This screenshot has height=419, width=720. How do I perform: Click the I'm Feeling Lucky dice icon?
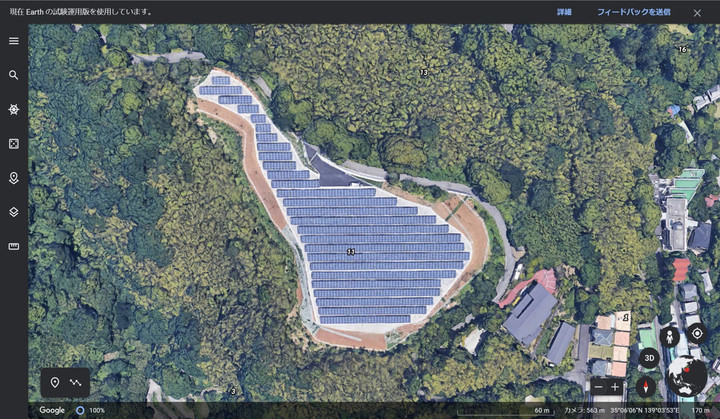[x=14, y=144]
